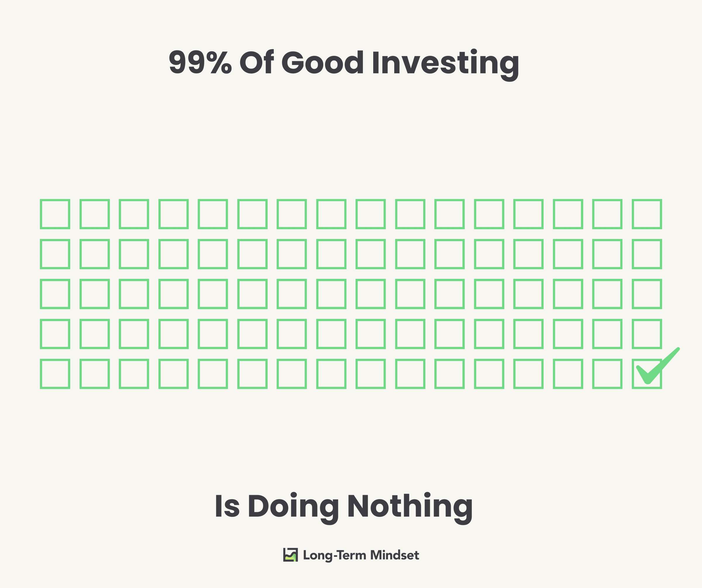Check the first box in the second row
This screenshot has height=588, width=702.
pyautogui.click(x=55, y=254)
